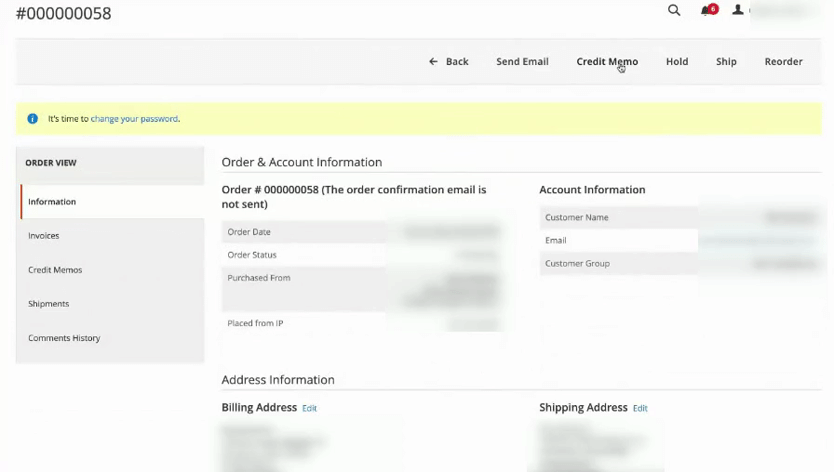Open the admin user account menu
Viewport: 834px width, 472px height.
click(740, 10)
